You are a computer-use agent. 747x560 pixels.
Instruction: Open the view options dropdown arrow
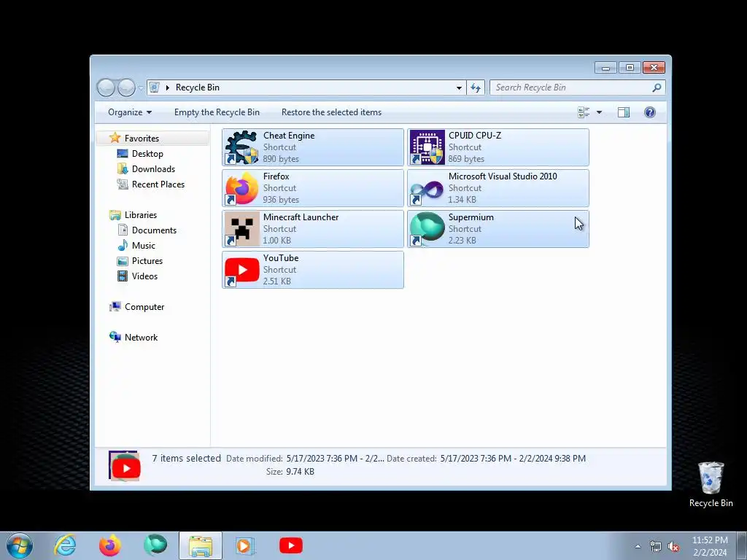600,112
